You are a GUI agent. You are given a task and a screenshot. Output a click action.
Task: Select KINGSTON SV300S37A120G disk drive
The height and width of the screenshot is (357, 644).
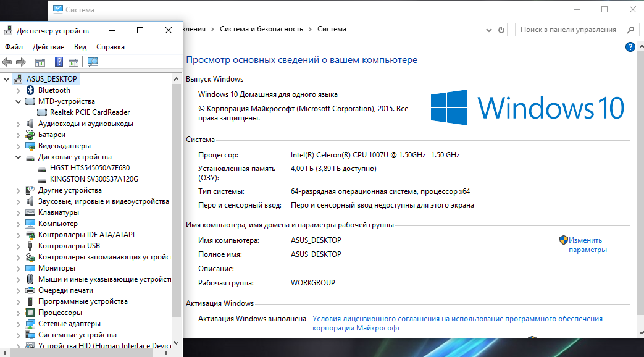[94, 178]
